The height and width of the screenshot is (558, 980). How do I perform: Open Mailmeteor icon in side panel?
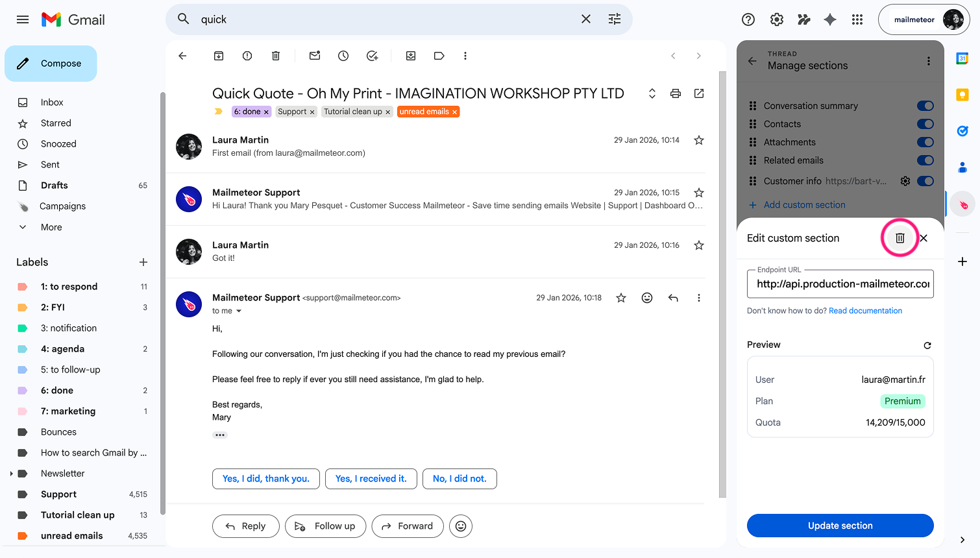(x=962, y=205)
